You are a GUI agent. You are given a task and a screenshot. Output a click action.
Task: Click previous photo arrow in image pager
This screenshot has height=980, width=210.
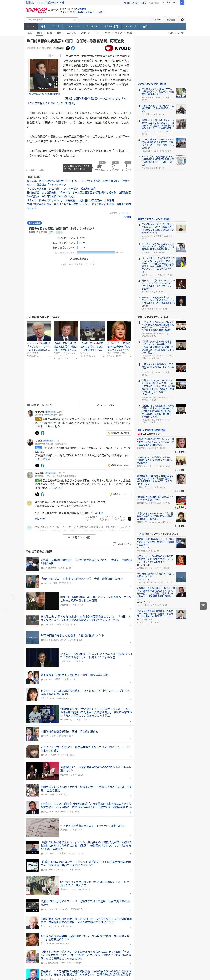(x=49, y=56)
